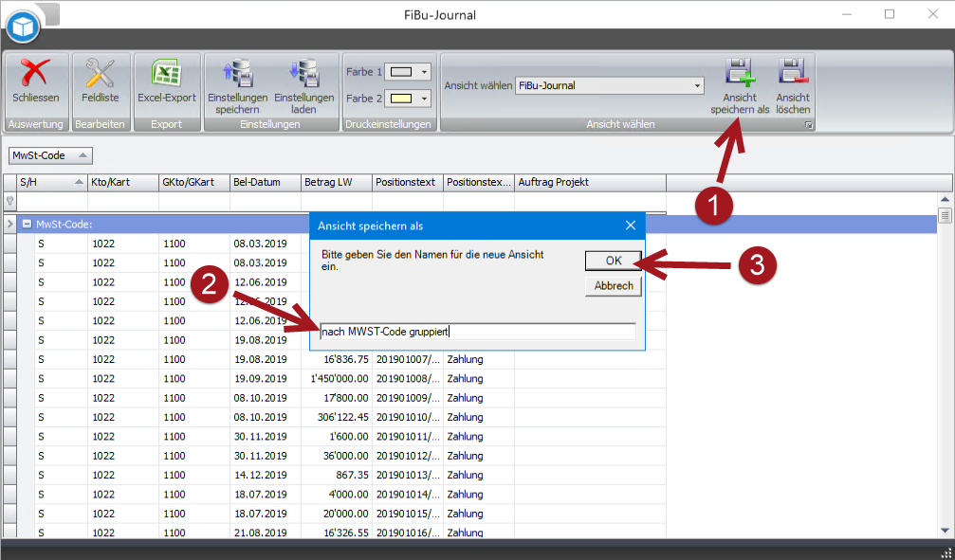Open the Farbe 1 color dropdown

pyautogui.click(x=424, y=72)
